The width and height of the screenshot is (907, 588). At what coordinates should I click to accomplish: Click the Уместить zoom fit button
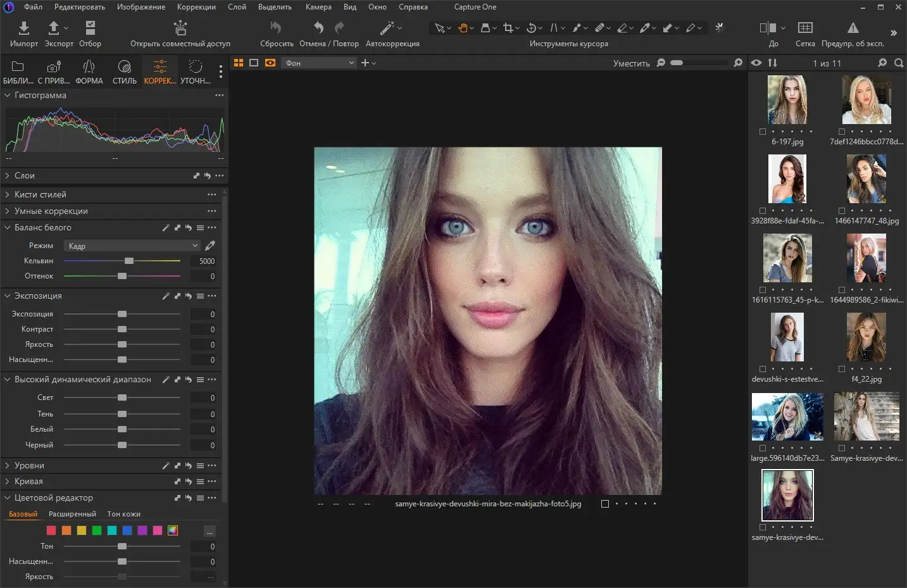pyautogui.click(x=631, y=63)
